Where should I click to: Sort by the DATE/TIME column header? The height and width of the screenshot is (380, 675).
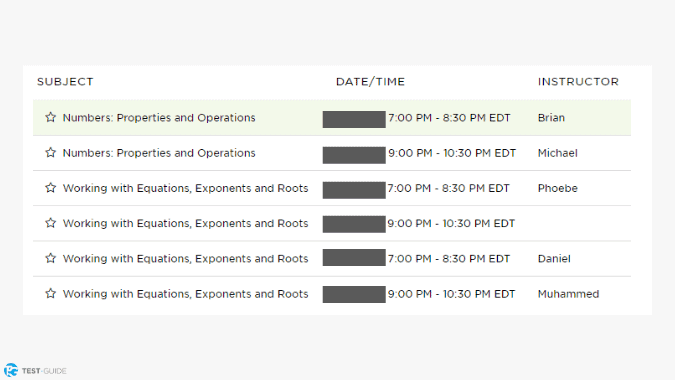point(370,82)
